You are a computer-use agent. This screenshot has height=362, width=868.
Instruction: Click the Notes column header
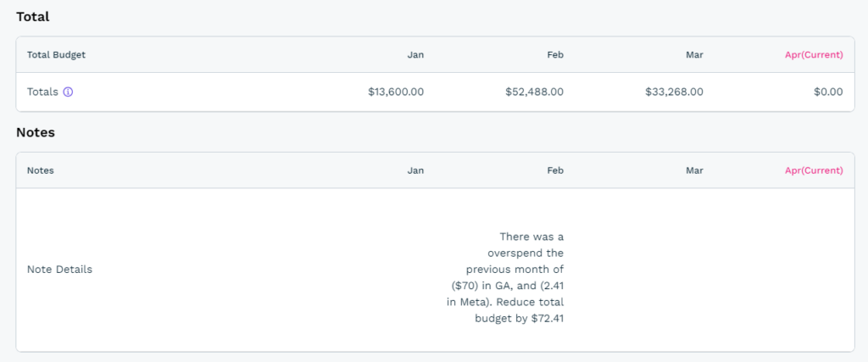coord(40,170)
